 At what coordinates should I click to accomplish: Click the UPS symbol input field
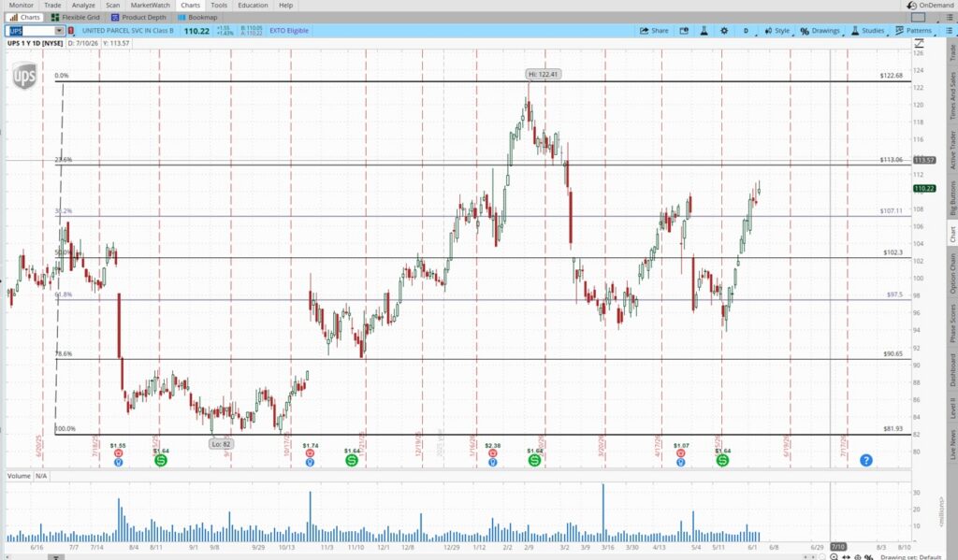click(30, 31)
